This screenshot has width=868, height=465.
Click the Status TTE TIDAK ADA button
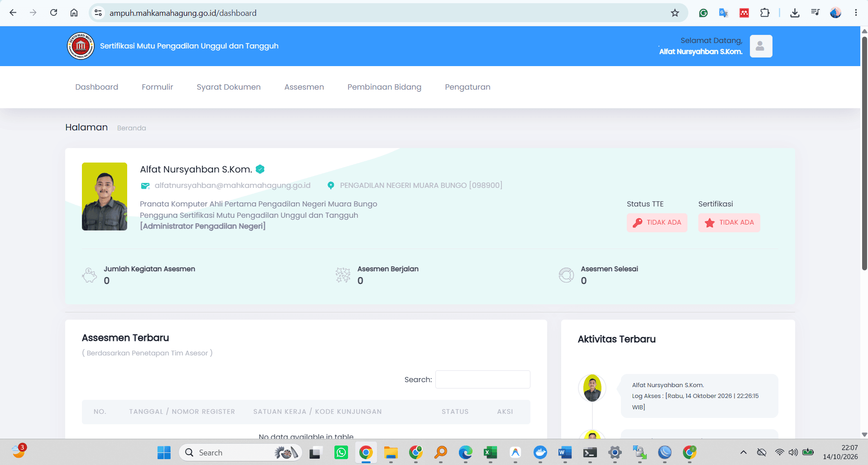(x=657, y=223)
